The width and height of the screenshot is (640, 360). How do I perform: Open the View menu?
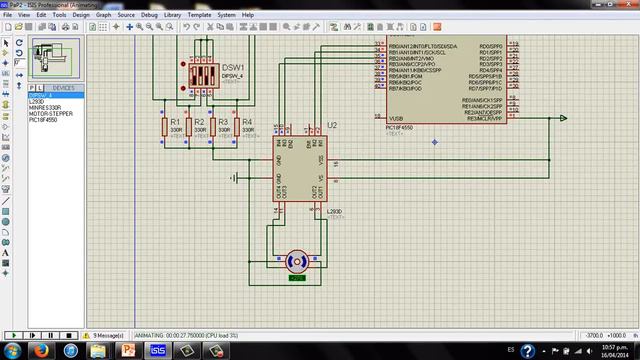24,15
